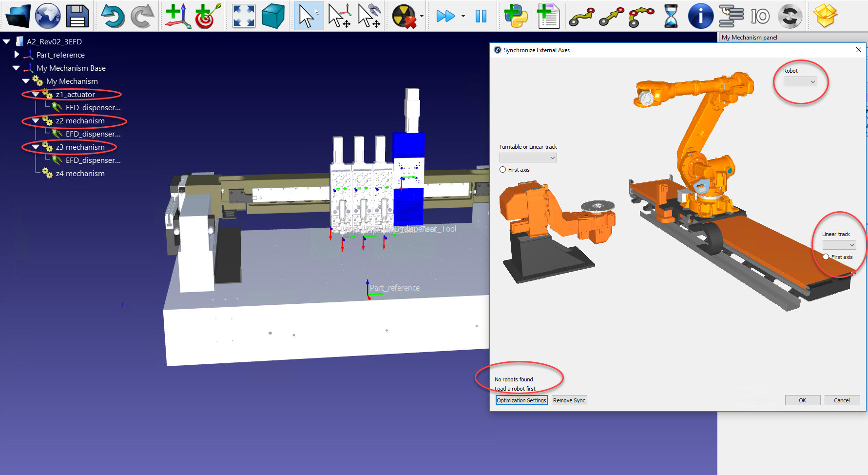
Task: Collapse the z1_actuator tree node
Action: pos(36,94)
